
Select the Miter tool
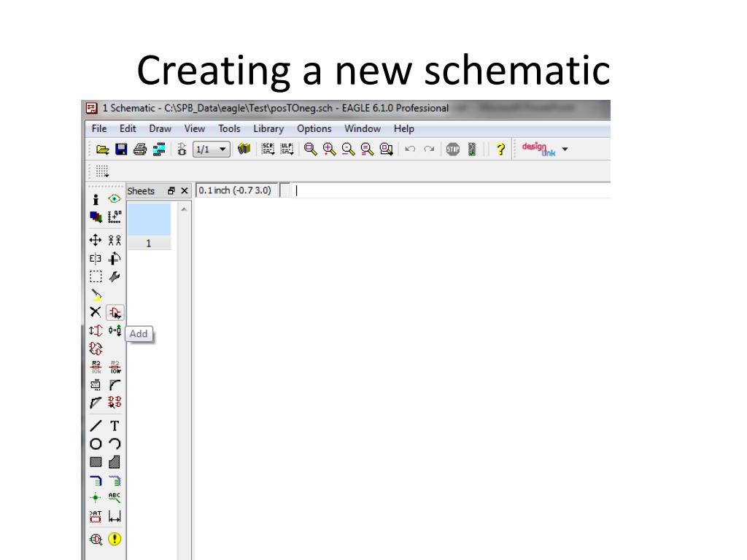click(x=115, y=385)
